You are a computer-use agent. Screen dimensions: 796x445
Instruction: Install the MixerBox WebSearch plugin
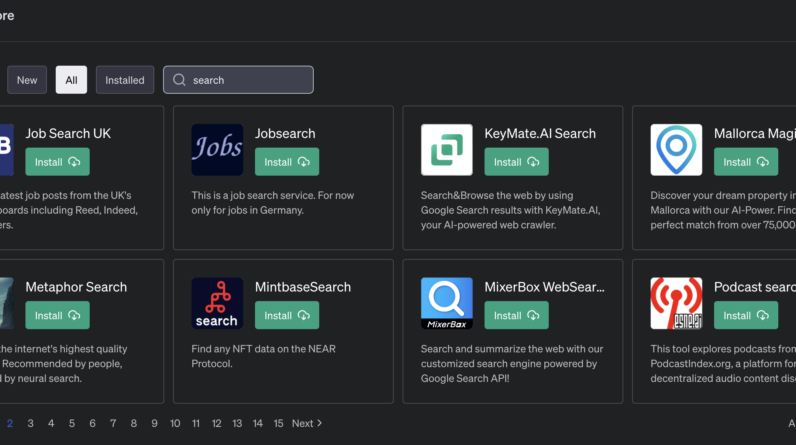(516, 315)
